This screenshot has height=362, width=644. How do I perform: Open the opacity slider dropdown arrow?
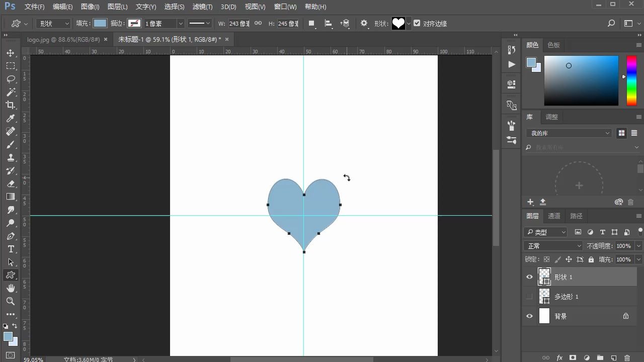tap(639, 246)
